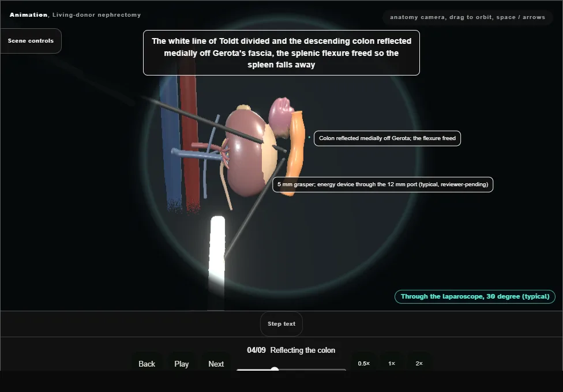Click the 'Through the laparoscope, 30 degree' camera badge
This screenshot has height=392, width=563.
[475, 296]
